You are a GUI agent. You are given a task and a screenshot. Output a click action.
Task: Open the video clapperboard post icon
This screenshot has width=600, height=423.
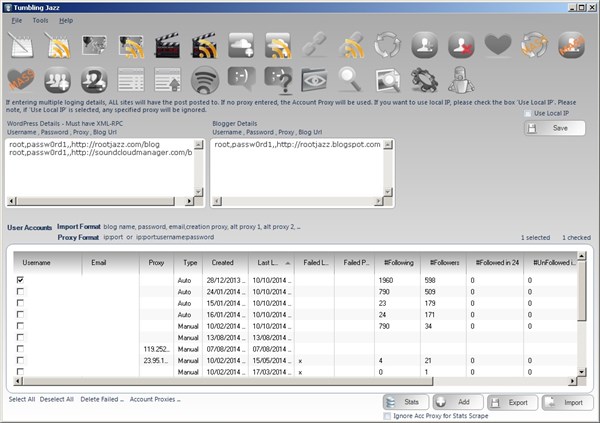(x=168, y=45)
